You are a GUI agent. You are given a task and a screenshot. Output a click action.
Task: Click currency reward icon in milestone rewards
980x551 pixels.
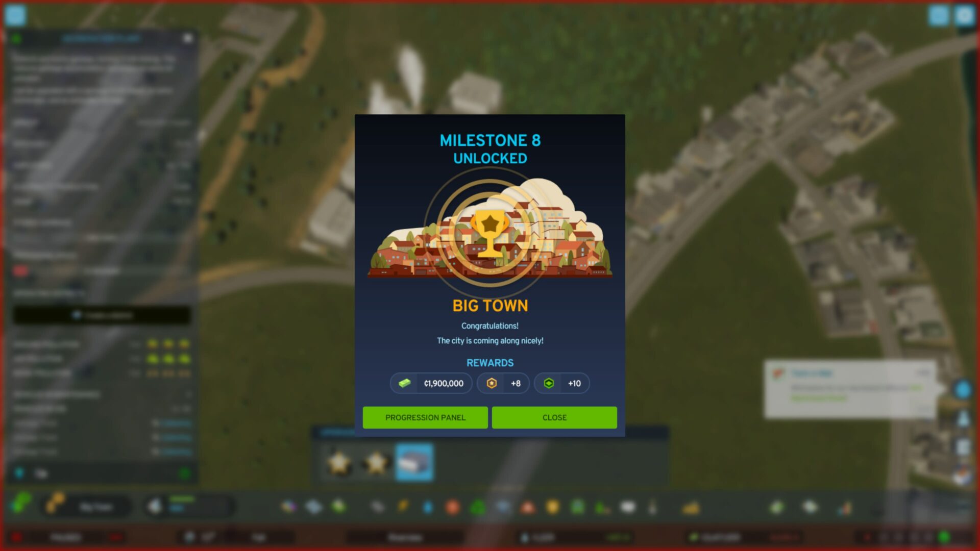pos(404,384)
